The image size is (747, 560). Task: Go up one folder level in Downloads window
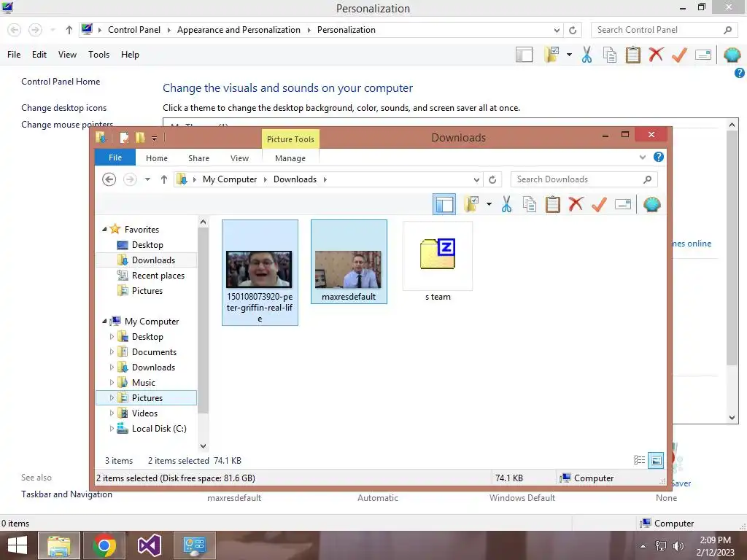[164, 179]
